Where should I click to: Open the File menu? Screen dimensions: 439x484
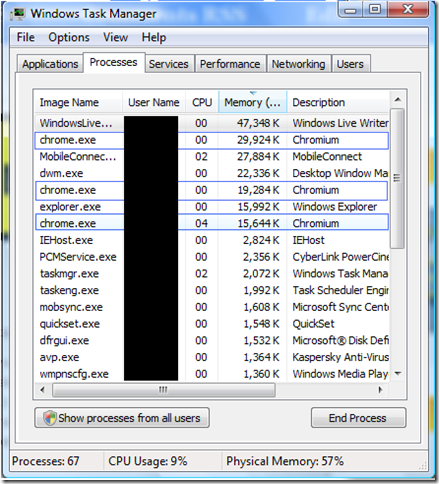pyautogui.click(x=26, y=37)
